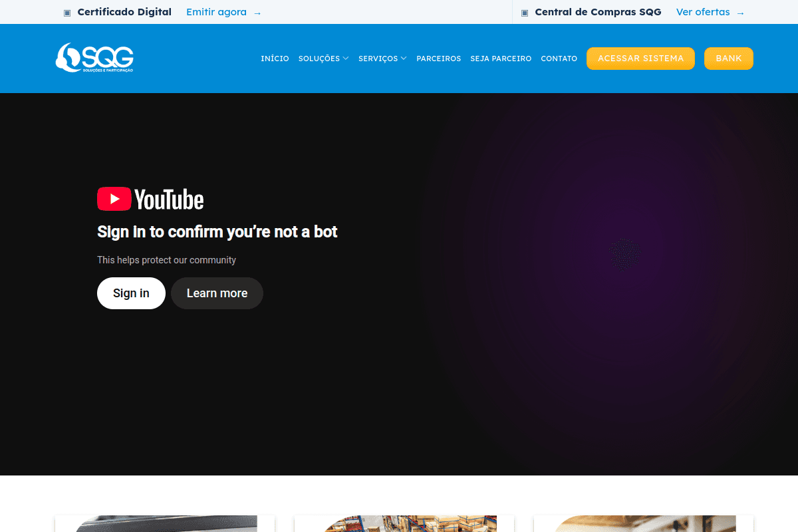Click the ACESSAR SISTEMA button
Screen dimensions: 798x532
click(x=640, y=59)
